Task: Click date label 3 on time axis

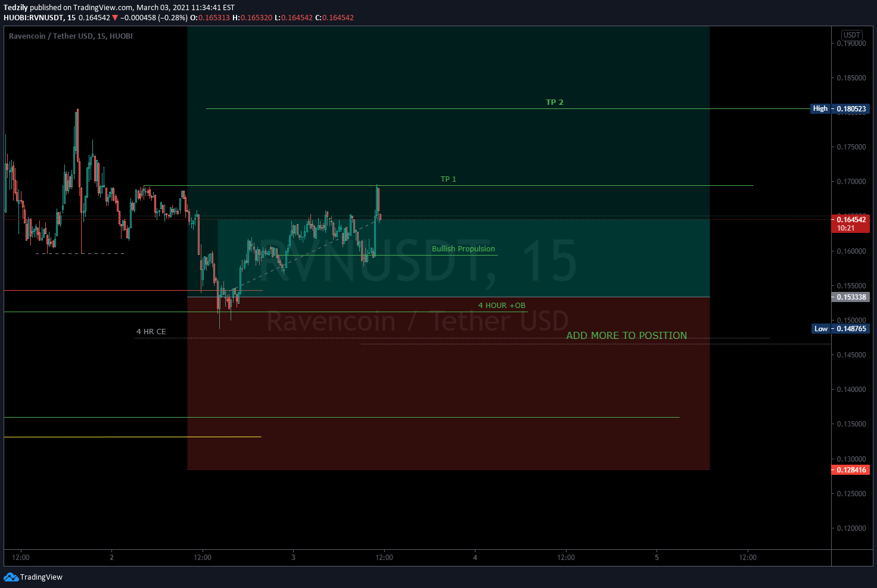Action: pyautogui.click(x=293, y=558)
